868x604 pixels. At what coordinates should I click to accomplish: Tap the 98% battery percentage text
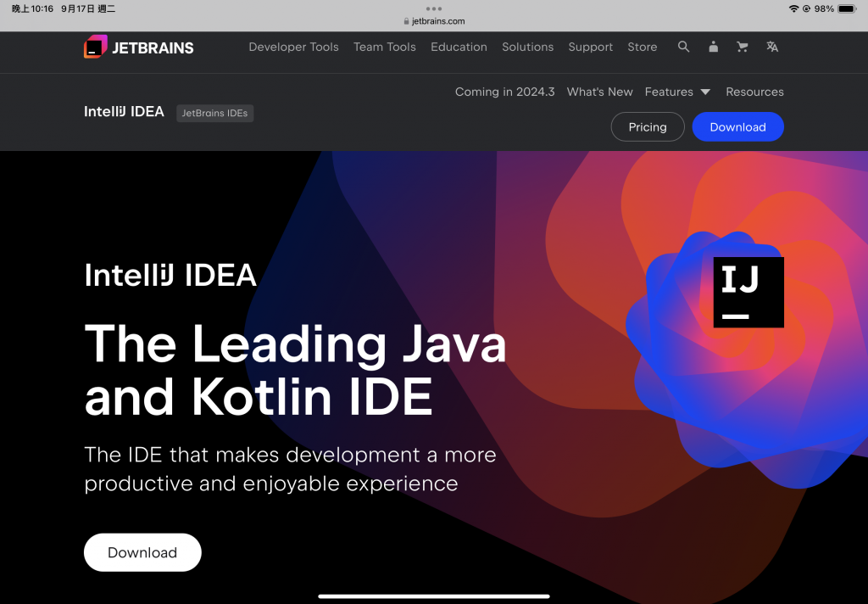pyautogui.click(x=824, y=8)
